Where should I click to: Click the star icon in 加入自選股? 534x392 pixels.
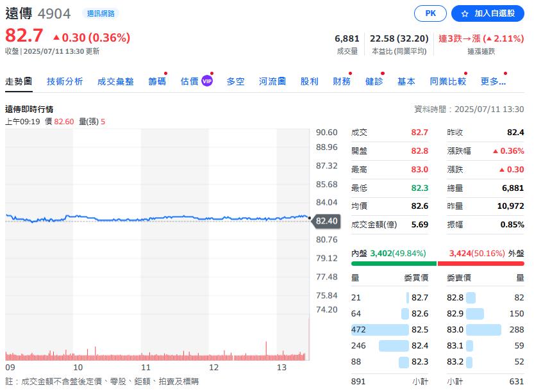(465, 14)
